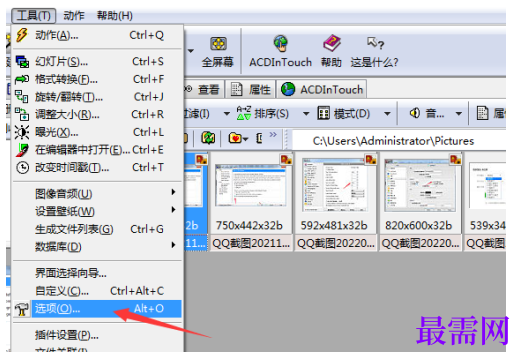Open dropdown arrow left of 全屏幕
Viewport: 528px width, 362px height.
pos(191,51)
